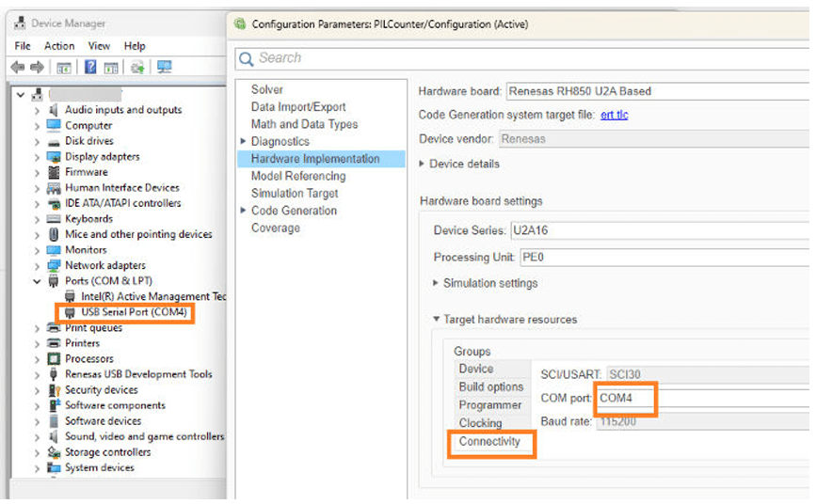Expand the Renesas USB Development Tools node
This screenshot has height=504, width=816.
[x=38, y=374]
